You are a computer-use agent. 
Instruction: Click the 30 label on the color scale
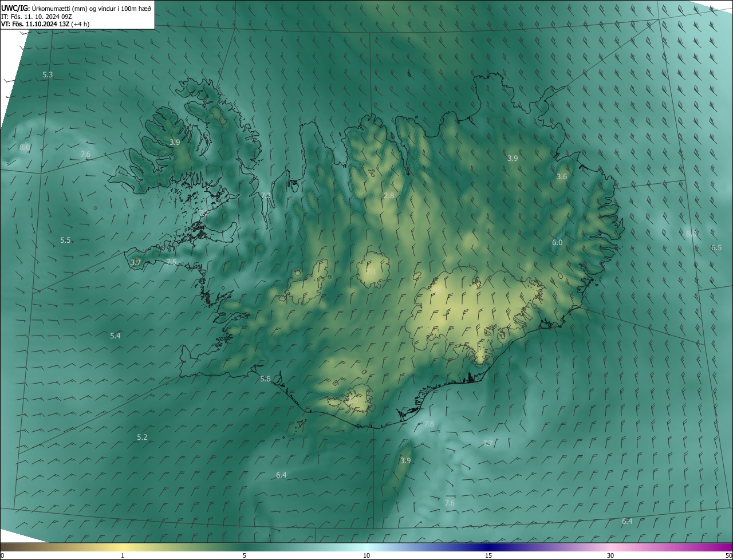tap(610, 556)
